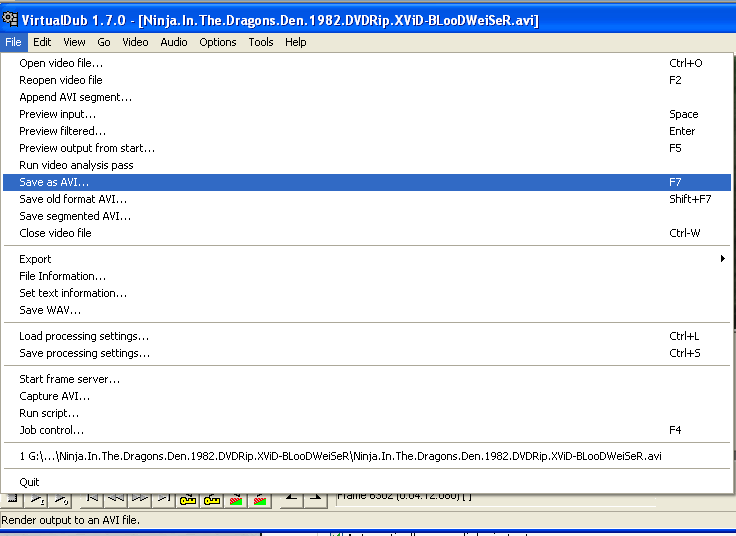
Task: Click the play output icon
Action: [x=61, y=500]
